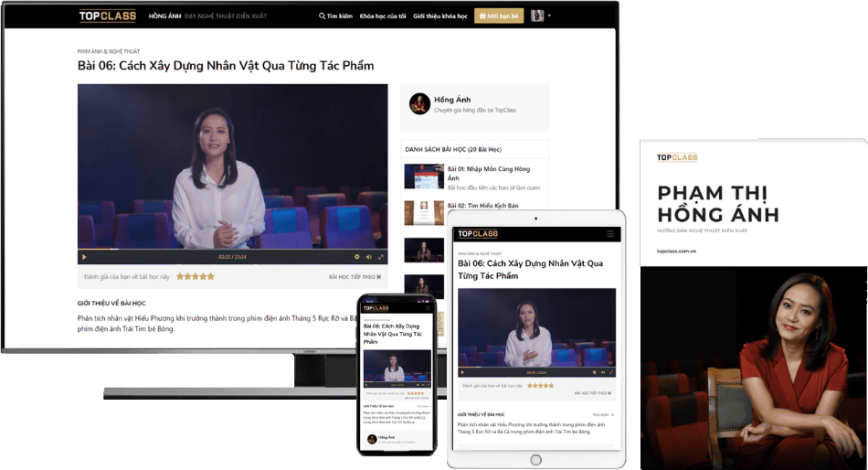Screen dimensions: 868x470
Task: Open desktop video settings gear
Action: [357, 258]
